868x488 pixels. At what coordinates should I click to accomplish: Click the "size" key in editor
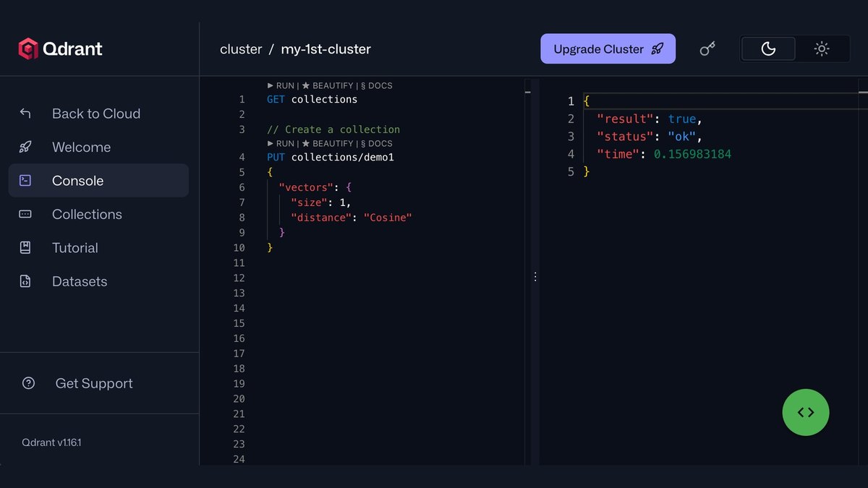coord(309,202)
